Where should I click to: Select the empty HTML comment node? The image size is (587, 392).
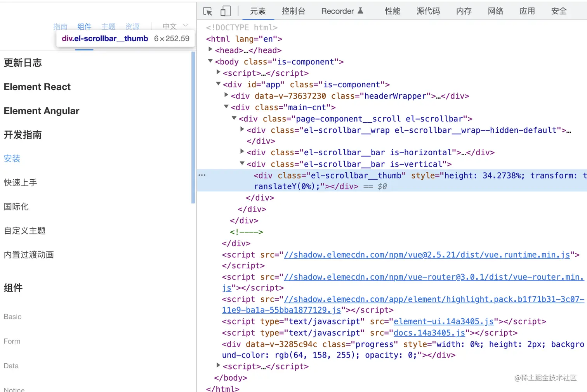pos(247,232)
